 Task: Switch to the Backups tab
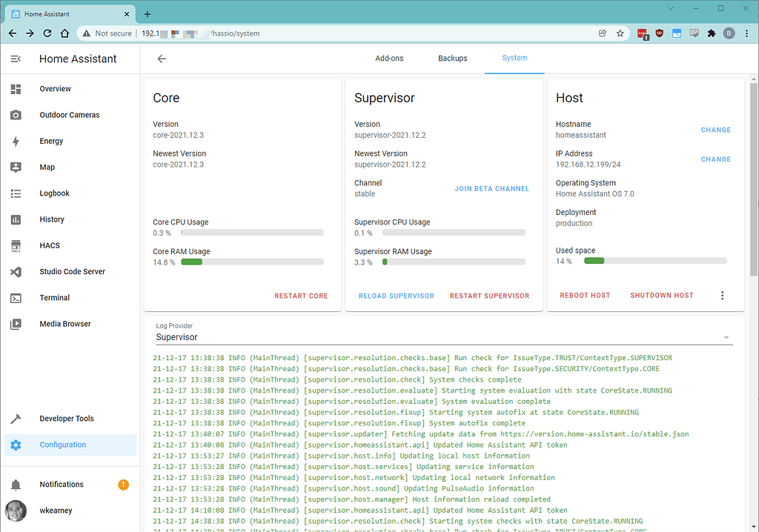coord(452,59)
